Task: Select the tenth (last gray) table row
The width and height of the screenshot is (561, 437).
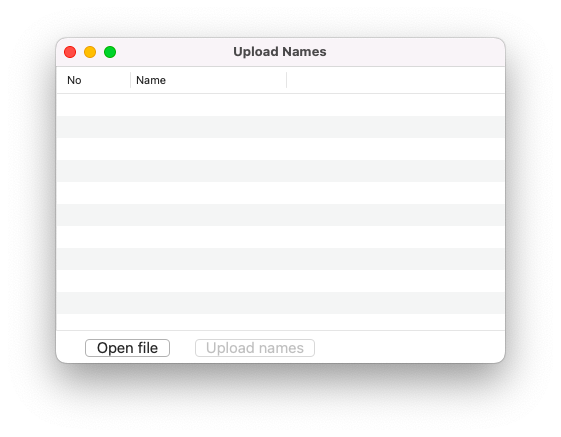Action: pyautogui.click(x=280, y=303)
